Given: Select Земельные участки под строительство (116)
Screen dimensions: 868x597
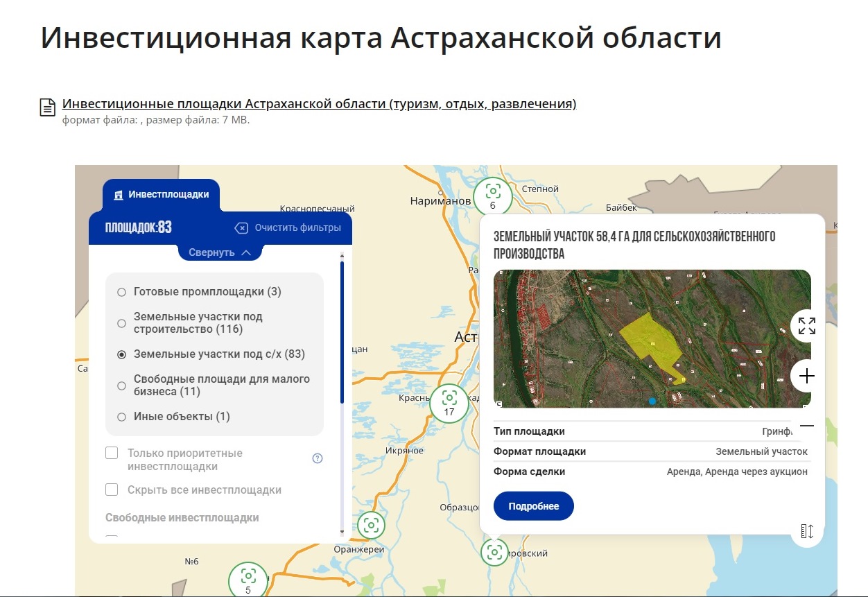Looking at the screenshot, I should 121,323.
